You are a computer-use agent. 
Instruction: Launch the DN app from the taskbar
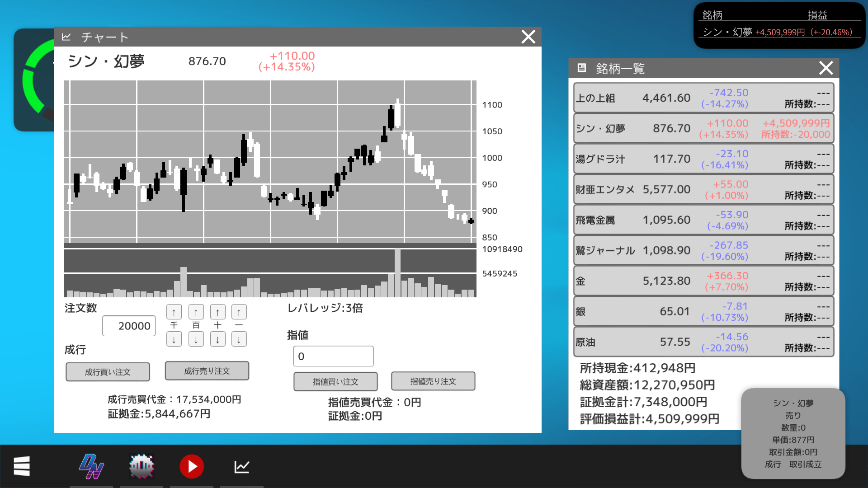91,466
